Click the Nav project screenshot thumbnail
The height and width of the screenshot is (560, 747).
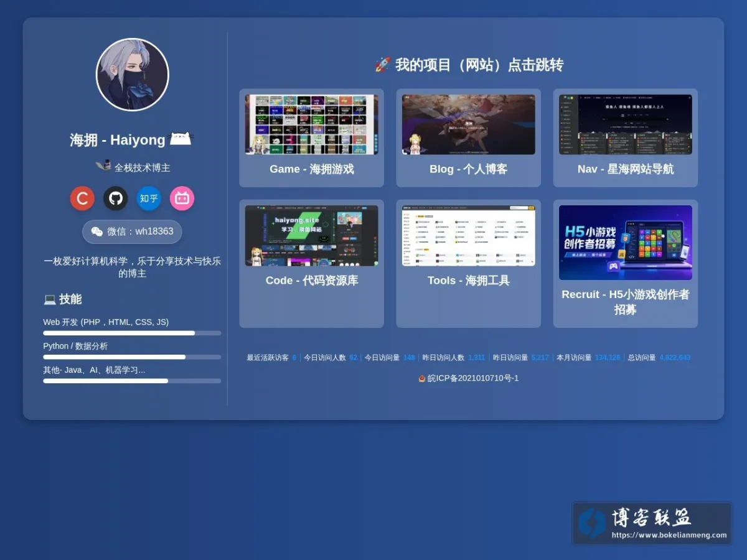(626, 124)
